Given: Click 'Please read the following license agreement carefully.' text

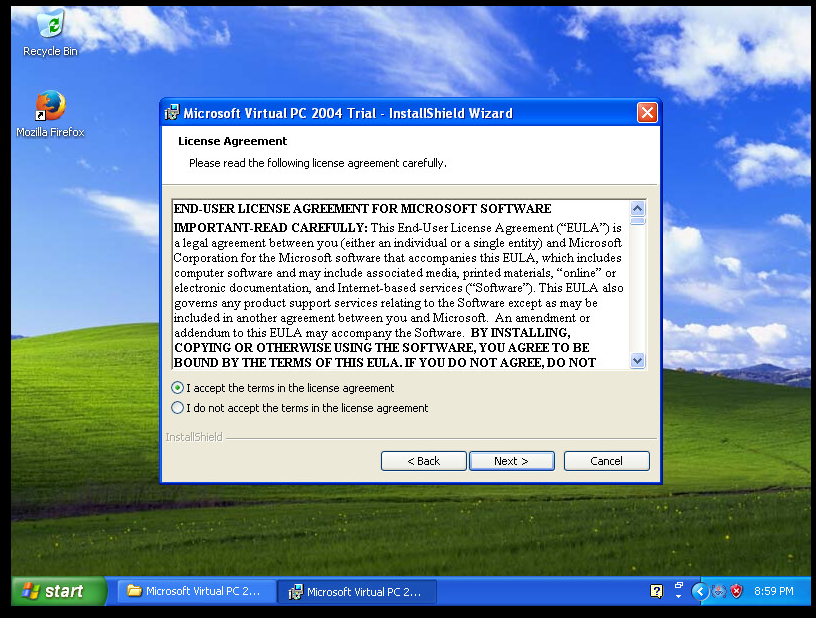Looking at the screenshot, I should [317, 163].
